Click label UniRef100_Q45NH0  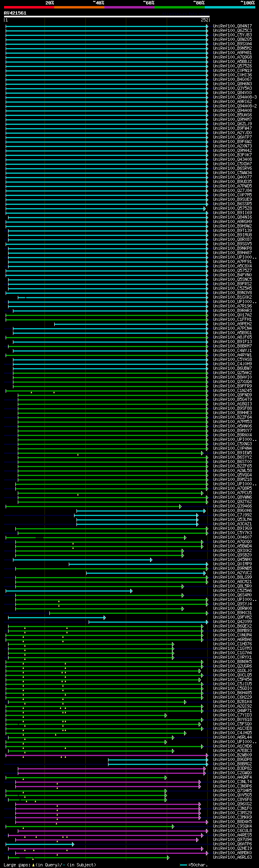point(232,559)
